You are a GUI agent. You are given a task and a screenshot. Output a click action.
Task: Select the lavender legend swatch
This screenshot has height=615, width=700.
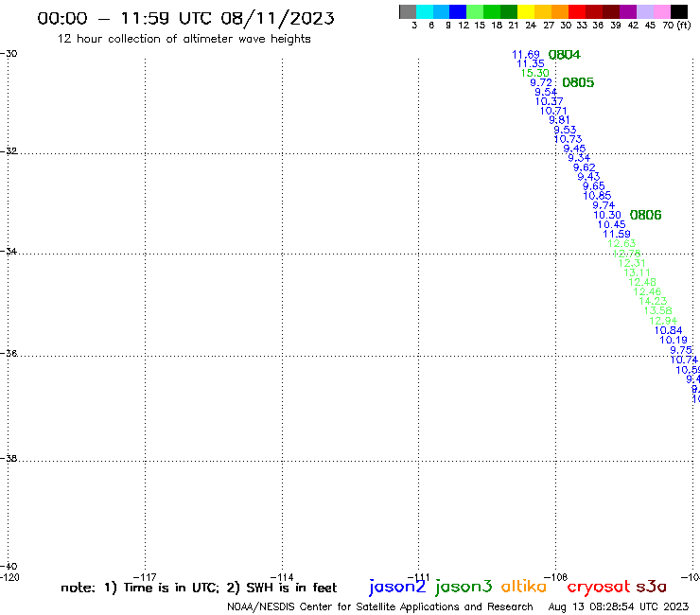point(644,11)
